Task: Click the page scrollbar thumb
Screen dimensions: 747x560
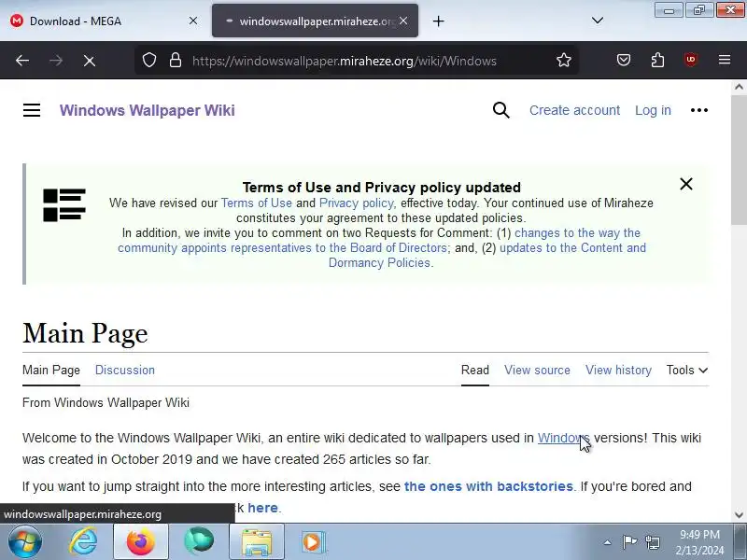Action: 739,160
